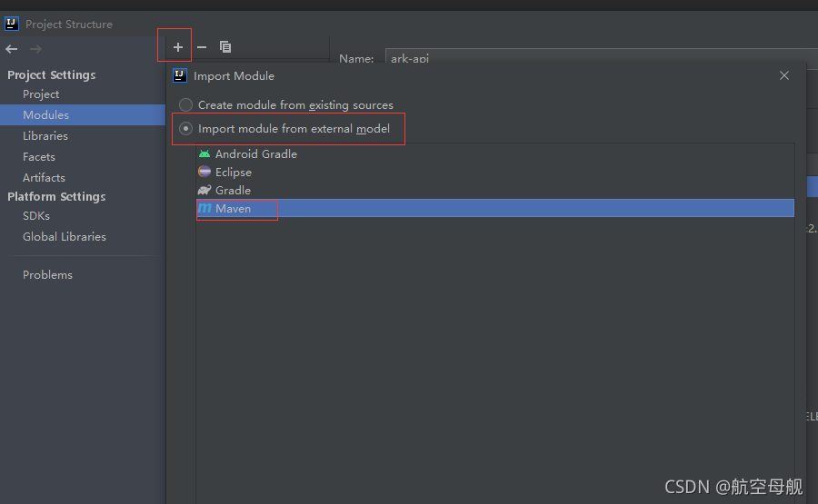Open the Project settings section

click(x=41, y=94)
